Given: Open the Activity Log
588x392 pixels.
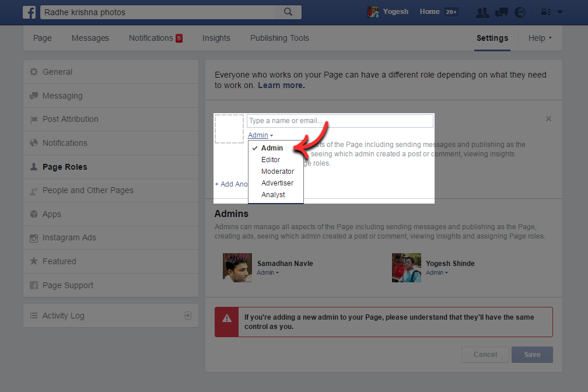Looking at the screenshot, I should coord(111,316).
